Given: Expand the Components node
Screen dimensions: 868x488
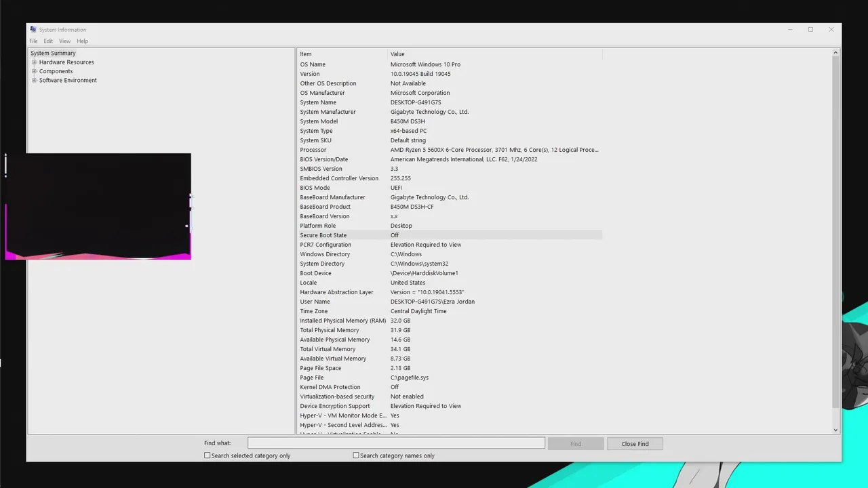Looking at the screenshot, I should pos(34,71).
